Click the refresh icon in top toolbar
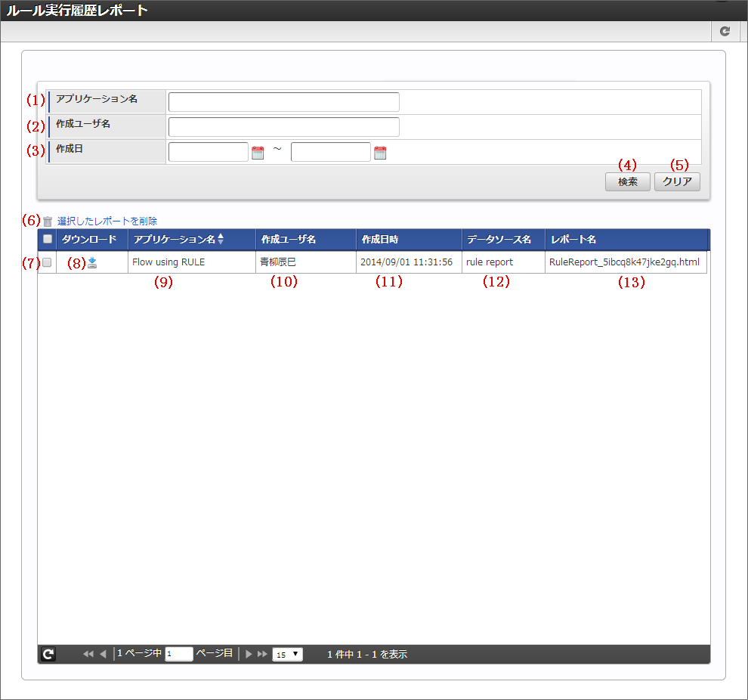The width and height of the screenshot is (748, 700). click(x=725, y=31)
